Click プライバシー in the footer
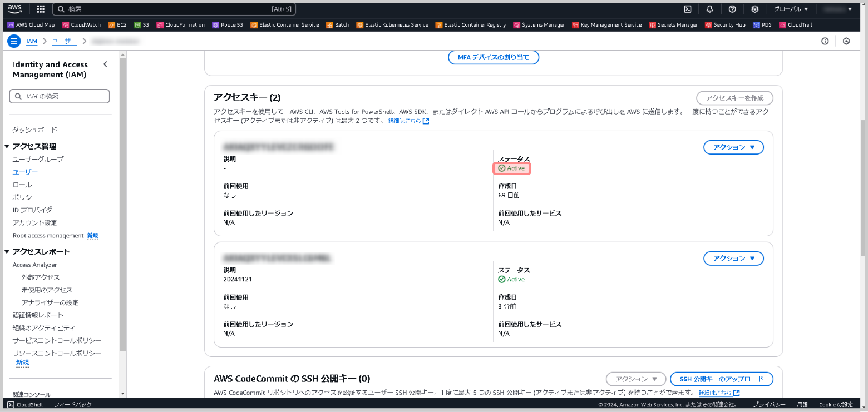The image size is (868, 412). pos(770,405)
